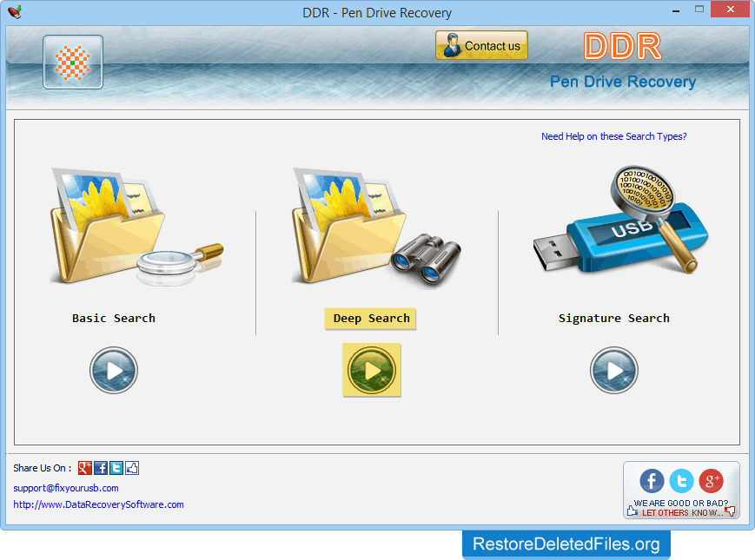Select the Basic Search label
The height and width of the screenshot is (560, 755).
[114, 319]
